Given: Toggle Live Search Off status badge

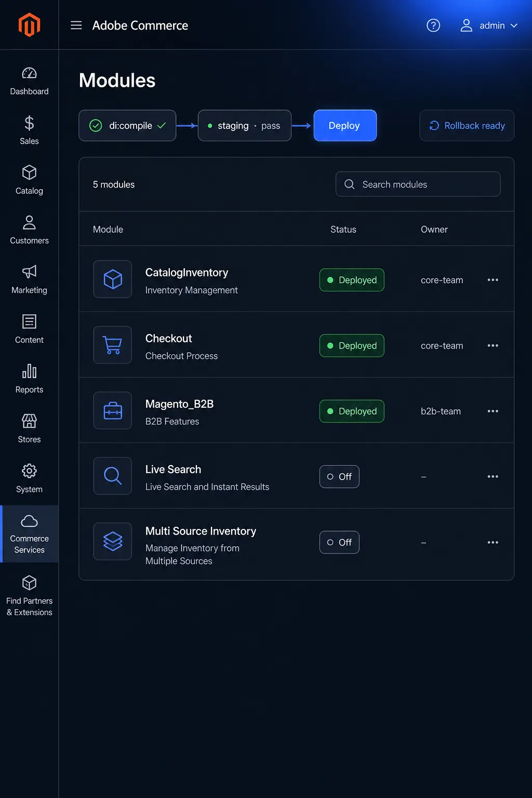Looking at the screenshot, I should click(x=339, y=476).
